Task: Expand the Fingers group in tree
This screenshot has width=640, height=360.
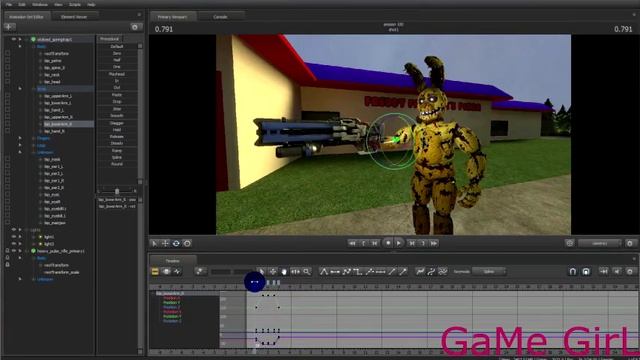Action: [x=20, y=138]
